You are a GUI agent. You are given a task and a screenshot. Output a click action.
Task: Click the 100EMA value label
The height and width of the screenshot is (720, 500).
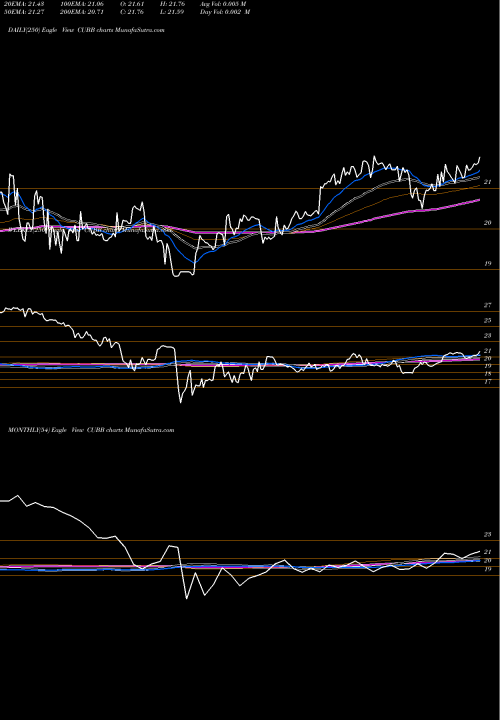82,4
